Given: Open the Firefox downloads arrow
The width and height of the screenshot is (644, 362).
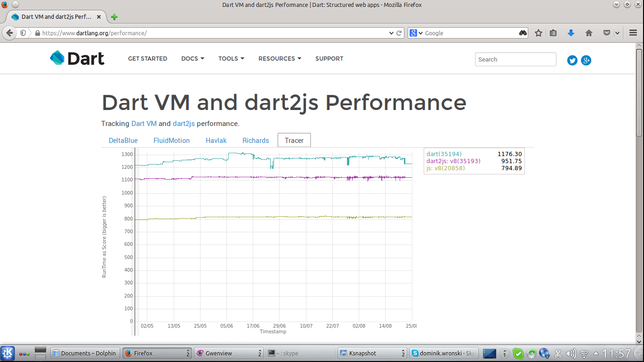Looking at the screenshot, I should (x=571, y=33).
